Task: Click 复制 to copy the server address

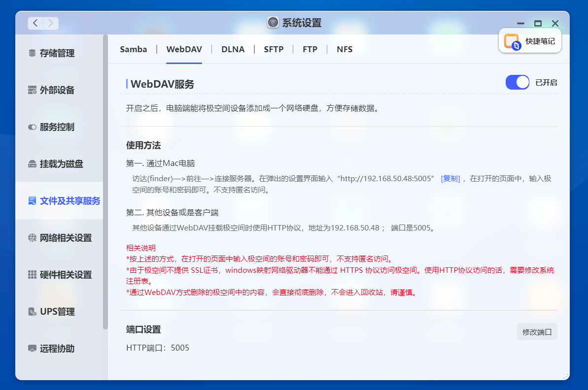Action: (450, 179)
